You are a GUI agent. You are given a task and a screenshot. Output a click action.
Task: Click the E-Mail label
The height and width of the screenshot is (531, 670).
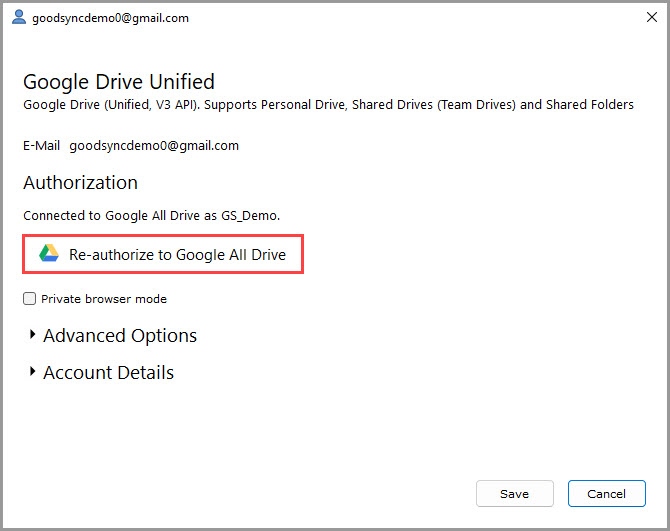tap(41, 146)
